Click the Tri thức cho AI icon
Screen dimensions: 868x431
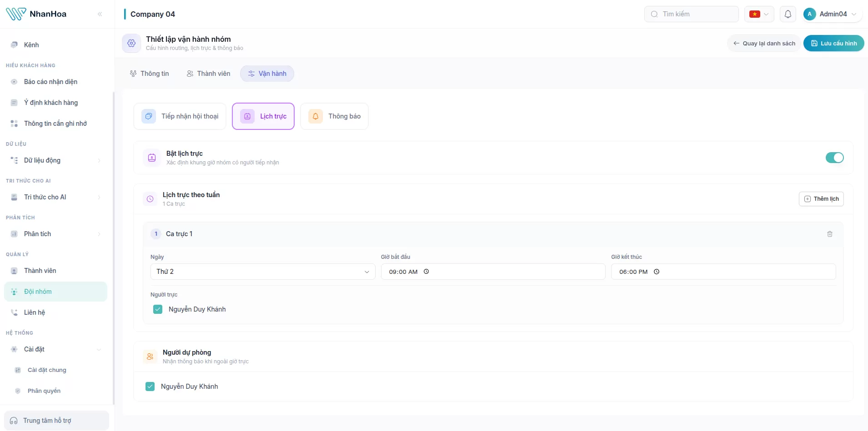(x=14, y=197)
